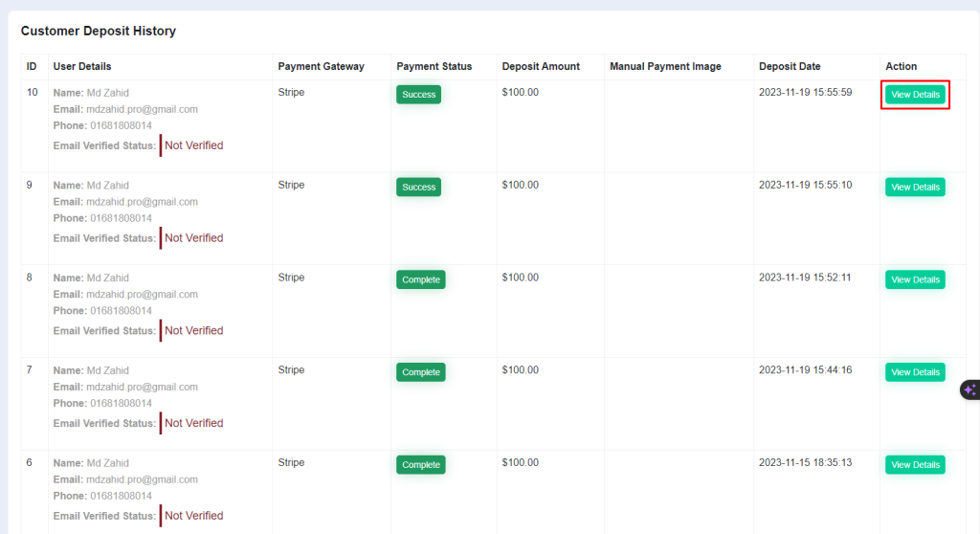View details for deposit ID 6
980x534 pixels.
pos(915,464)
